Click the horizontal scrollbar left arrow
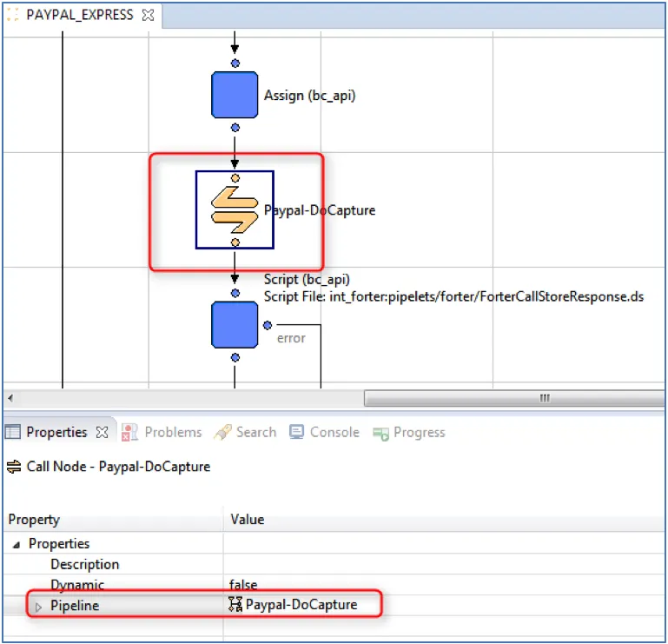The image size is (668, 644). (10, 398)
